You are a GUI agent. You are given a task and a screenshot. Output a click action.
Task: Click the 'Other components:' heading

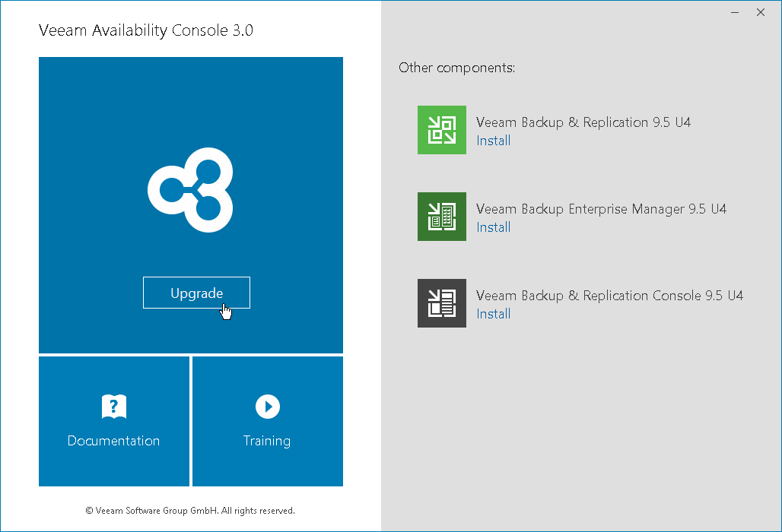(x=457, y=68)
